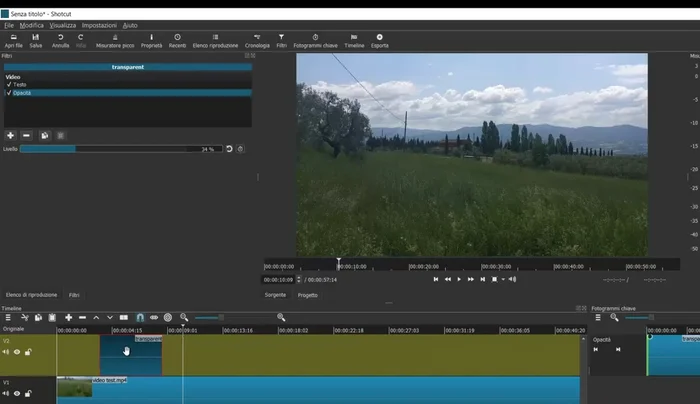This screenshot has height=404, width=700.
Task: Open the Proprietà panel
Action: pyautogui.click(x=151, y=41)
